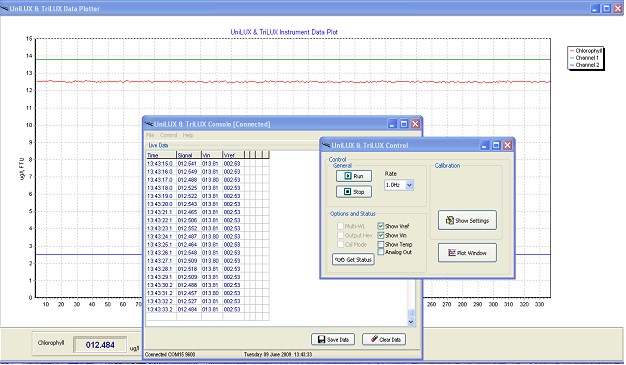Select the signal cell 012.541

click(188, 164)
